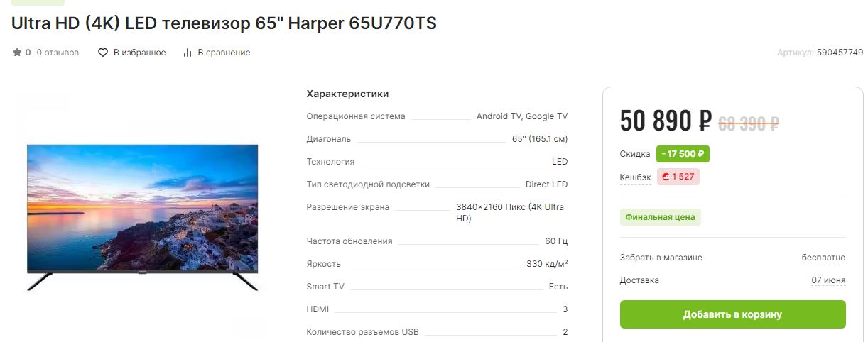Click the Android TV, Google TV value
Screen dimensions: 868x342
coord(522,116)
